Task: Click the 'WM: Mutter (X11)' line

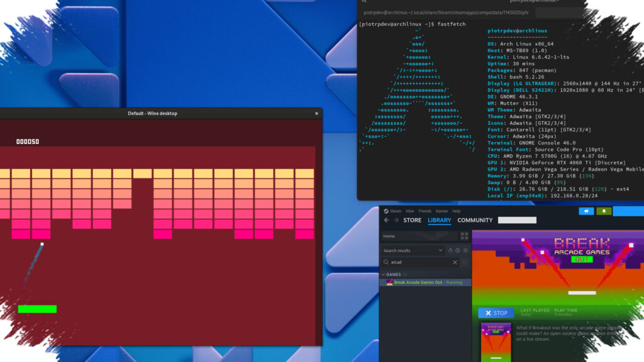Action: point(513,103)
